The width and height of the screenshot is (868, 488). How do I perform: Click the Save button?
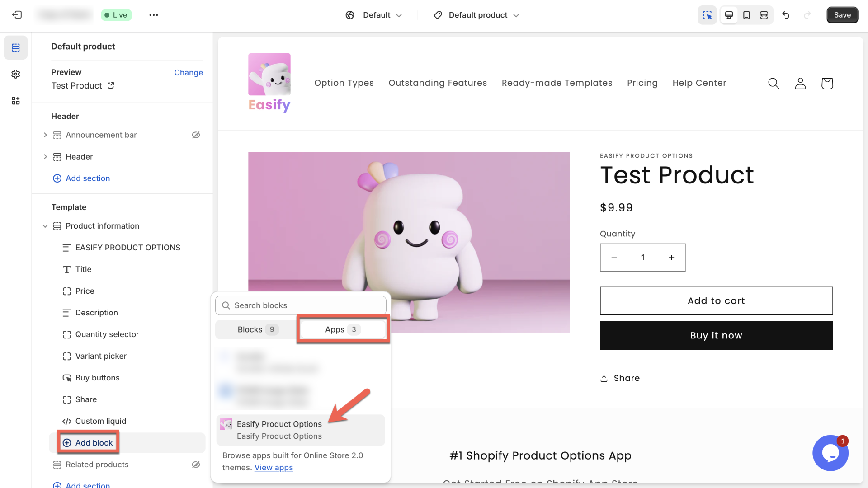(x=842, y=15)
